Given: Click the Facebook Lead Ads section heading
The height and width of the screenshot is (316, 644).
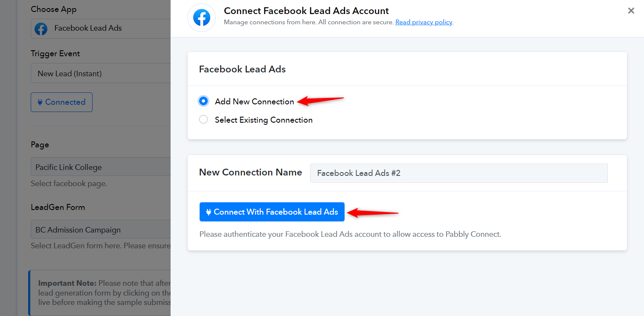Looking at the screenshot, I should click(x=242, y=69).
